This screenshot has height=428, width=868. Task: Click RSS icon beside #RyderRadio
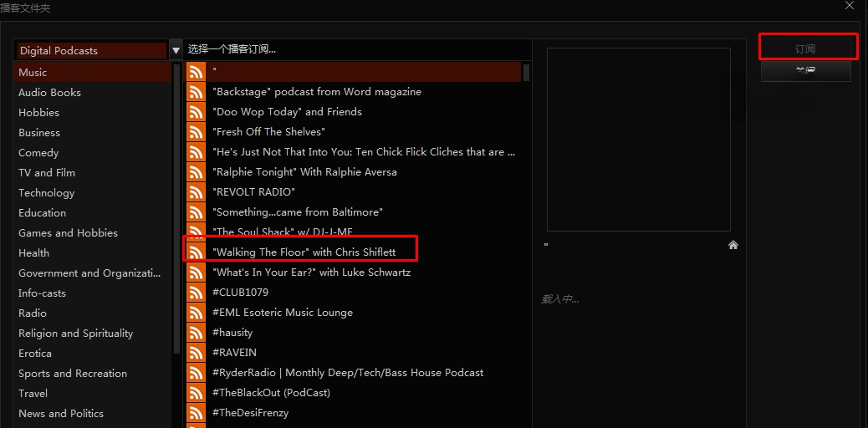tap(196, 373)
